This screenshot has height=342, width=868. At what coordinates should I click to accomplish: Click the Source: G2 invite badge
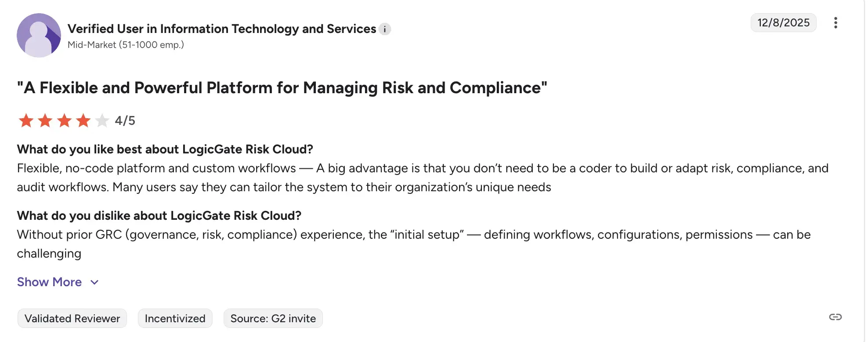(273, 318)
